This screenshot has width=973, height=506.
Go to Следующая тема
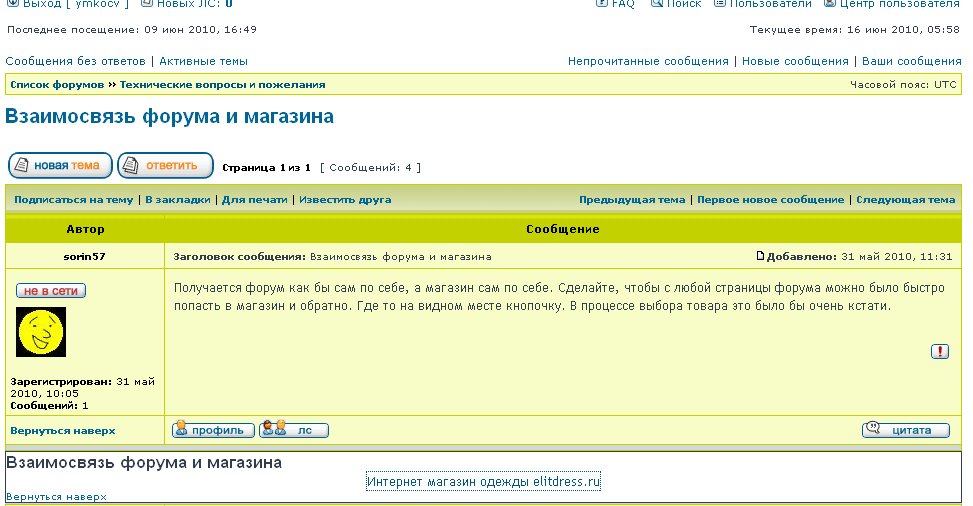pyautogui.click(x=905, y=200)
